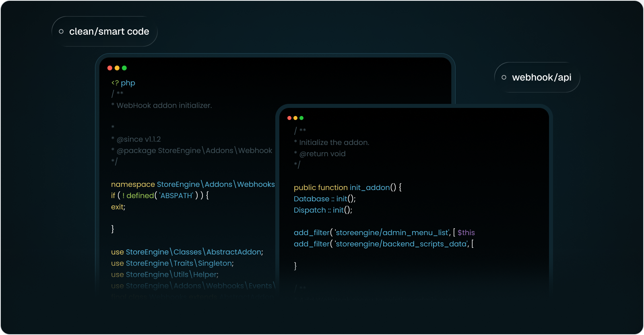The image size is (644, 335).
Task: Click the use StoreEngine\Traits\Singleton line
Action: coord(172,263)
